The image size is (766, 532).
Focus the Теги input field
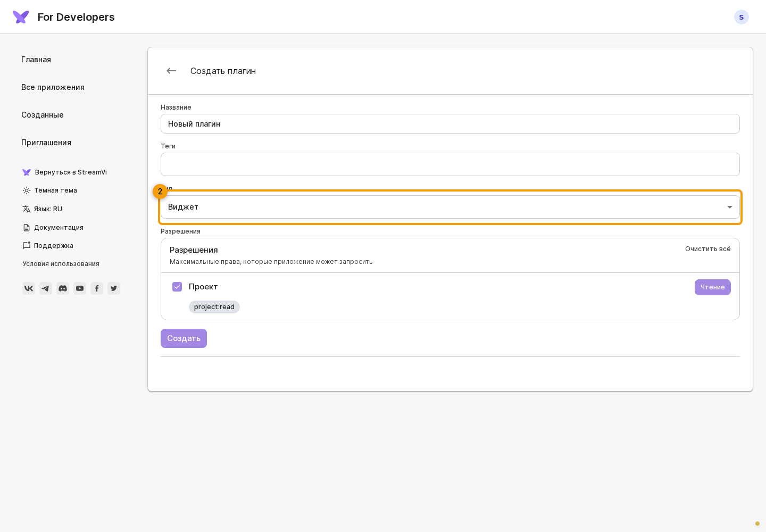tap(450, 164)
